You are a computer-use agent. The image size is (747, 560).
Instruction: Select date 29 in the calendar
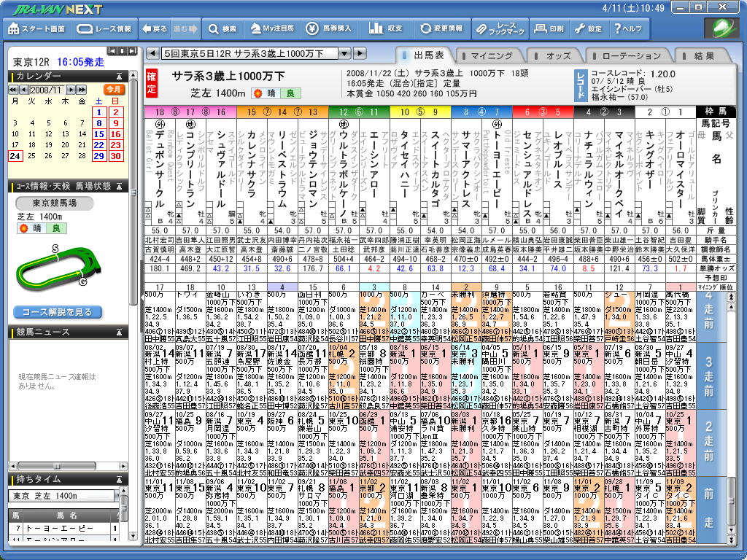click(x=98, y=156)
